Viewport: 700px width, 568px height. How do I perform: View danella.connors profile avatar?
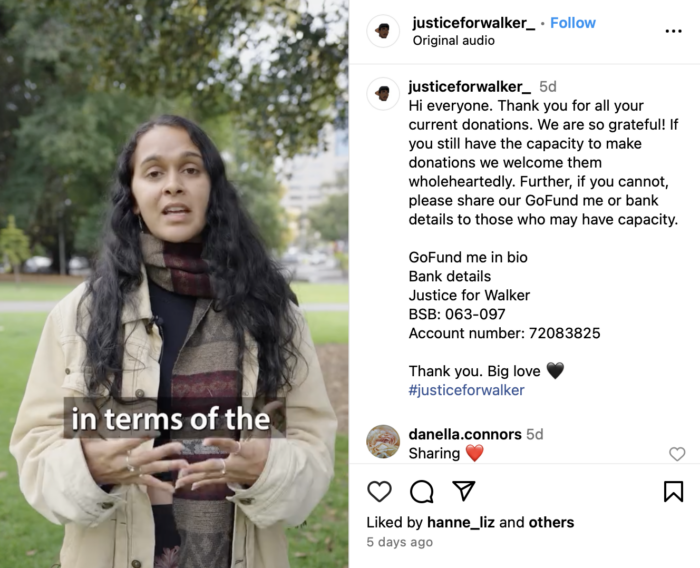(383, 442)
